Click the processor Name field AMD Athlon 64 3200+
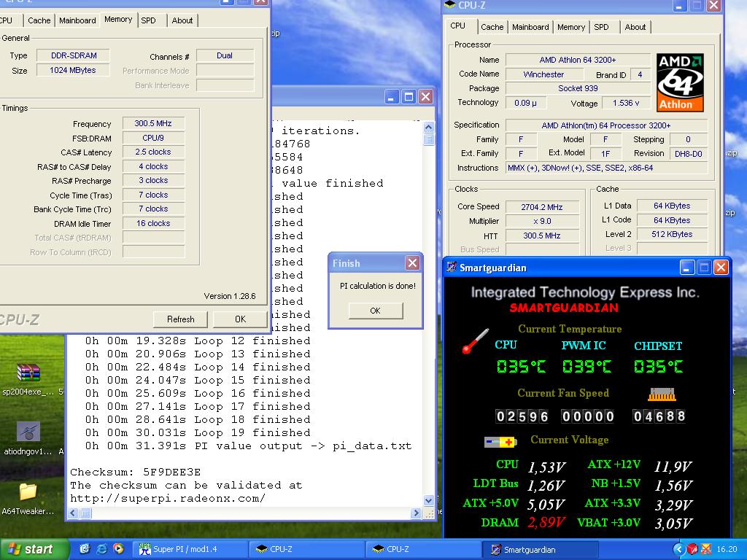 [x=578, y=60]
